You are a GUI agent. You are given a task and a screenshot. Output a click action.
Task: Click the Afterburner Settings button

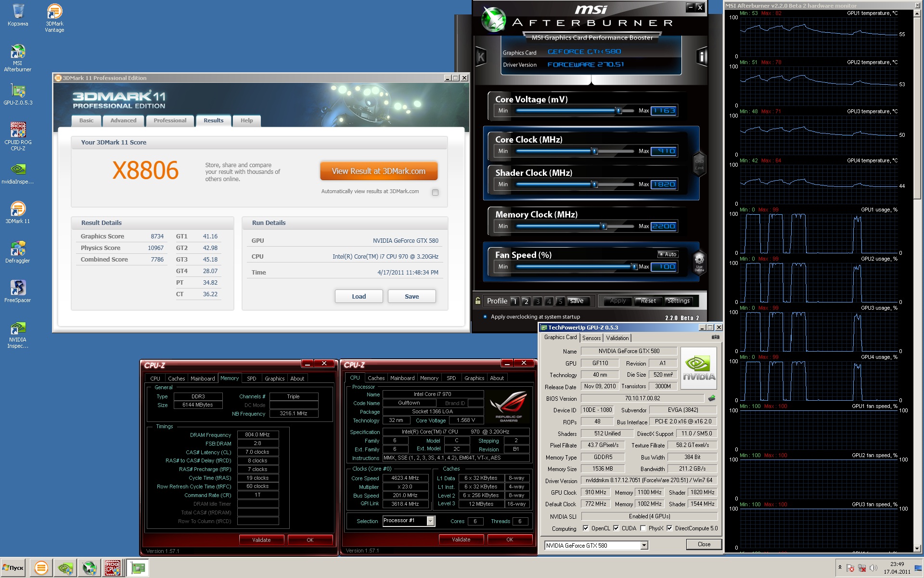click(x=678, y=301)
